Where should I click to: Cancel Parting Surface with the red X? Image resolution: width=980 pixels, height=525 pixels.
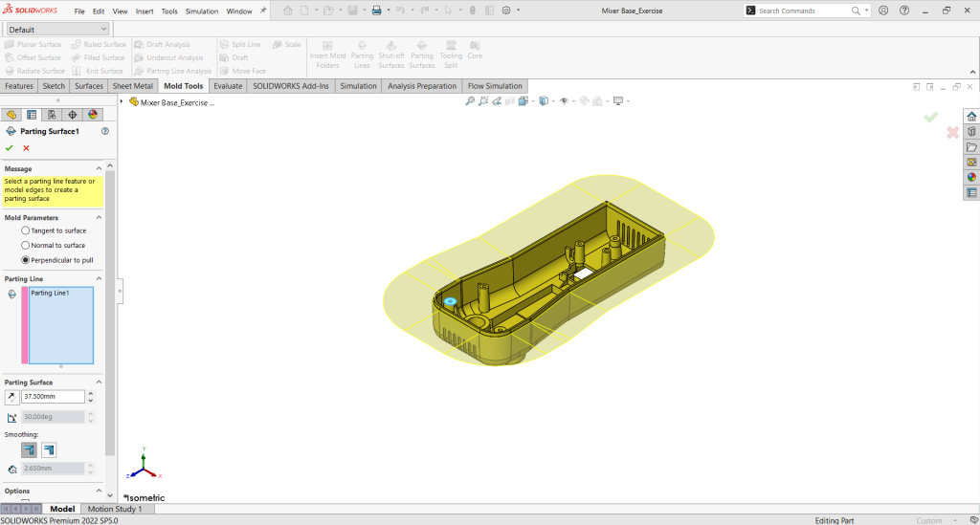[26, 148]
